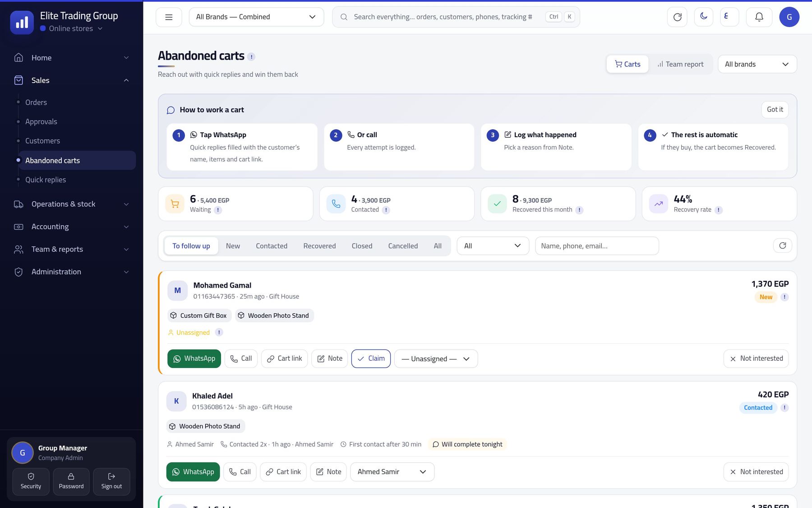The image size is (812, 508).
Task: Refresh the cart list with reload icon
Action: (782, 246)
